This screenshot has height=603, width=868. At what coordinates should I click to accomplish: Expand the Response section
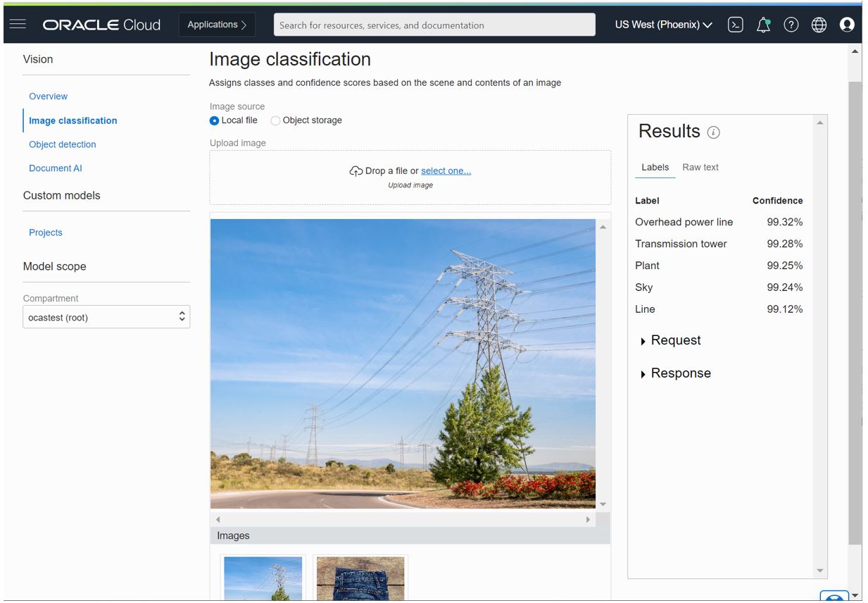pyautogui.click(x=676, y=373)
